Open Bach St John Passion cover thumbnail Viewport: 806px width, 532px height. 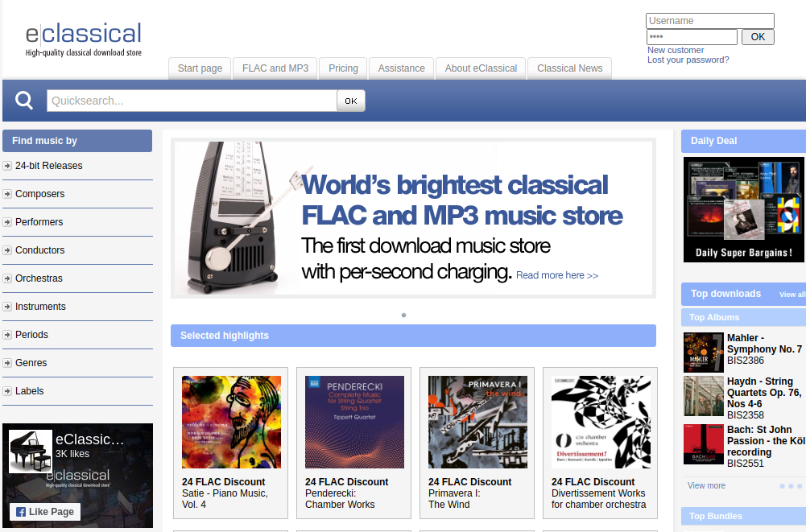point(704,444)
